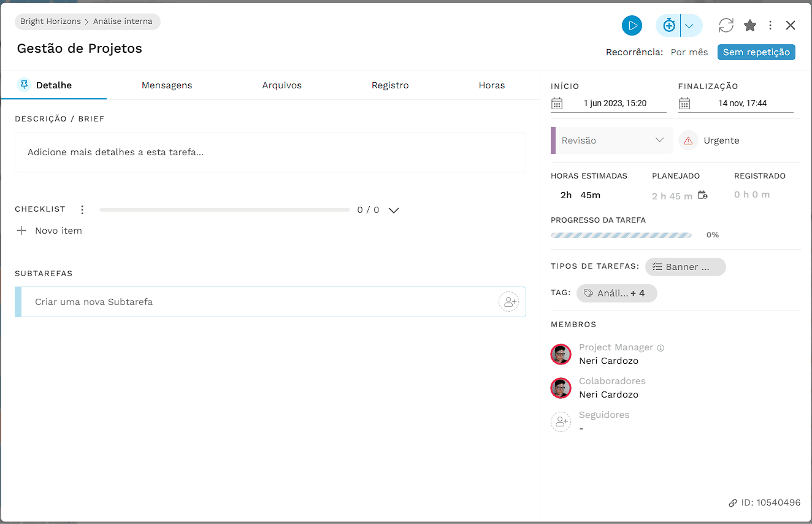Click the recurrence refresh icon
The height and width of the screenshot is (524, 812).
point(726,25)
